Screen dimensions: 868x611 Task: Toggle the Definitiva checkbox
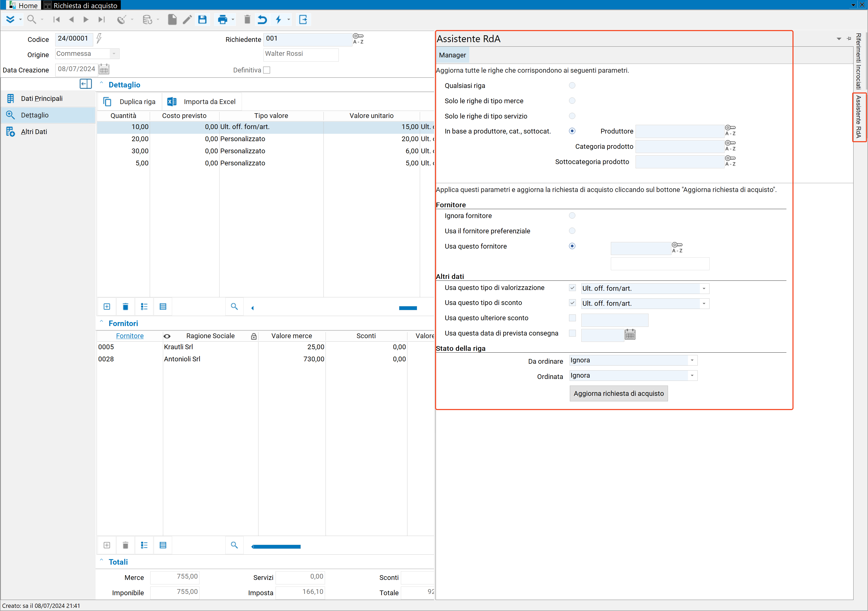click(x=267, y=70)
